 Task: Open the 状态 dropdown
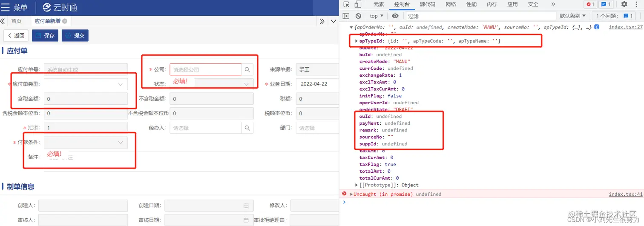pyautogui.click(x=212, y=84)
